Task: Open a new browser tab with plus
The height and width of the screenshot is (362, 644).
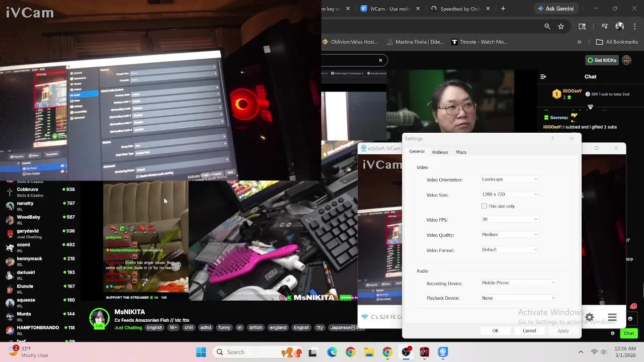Action: 503,9
